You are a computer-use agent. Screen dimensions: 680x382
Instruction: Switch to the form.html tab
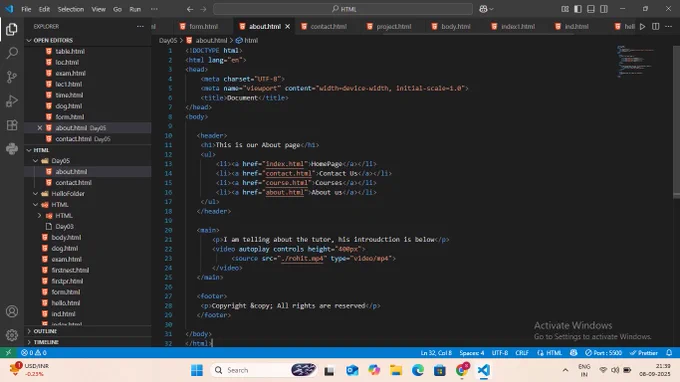203,26
